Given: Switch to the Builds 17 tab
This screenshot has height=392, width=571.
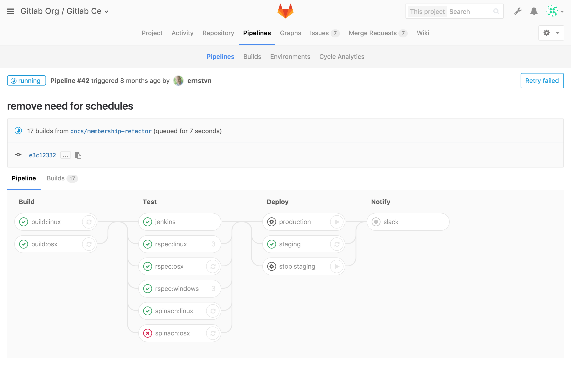Looking at the screenshot, I should [61, 178].
